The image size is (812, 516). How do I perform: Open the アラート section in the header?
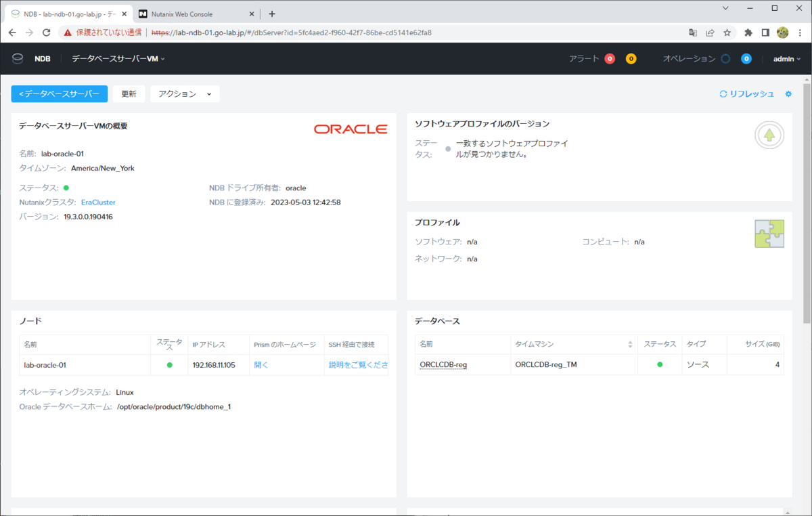pos(584,59)
